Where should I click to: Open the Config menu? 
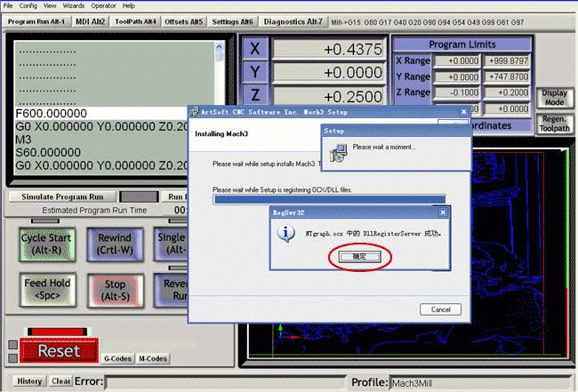28,5
